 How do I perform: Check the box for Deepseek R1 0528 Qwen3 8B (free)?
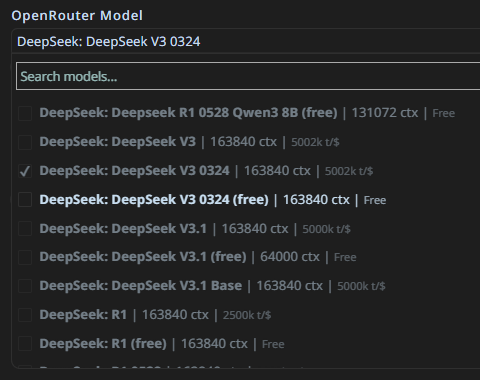click(x=25, y=113)
